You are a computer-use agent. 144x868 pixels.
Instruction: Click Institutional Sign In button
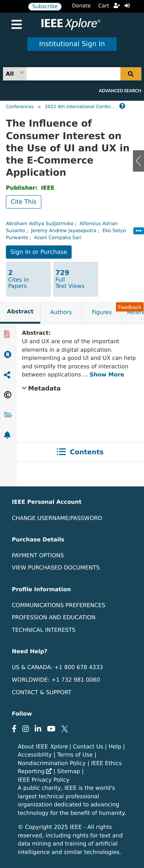point(72,44)
